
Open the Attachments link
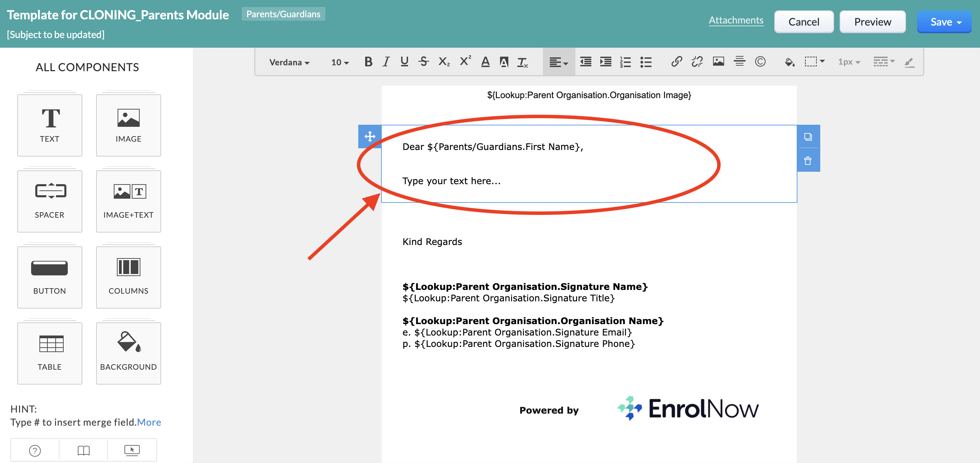pyautogui.click(x=736, y=20)
